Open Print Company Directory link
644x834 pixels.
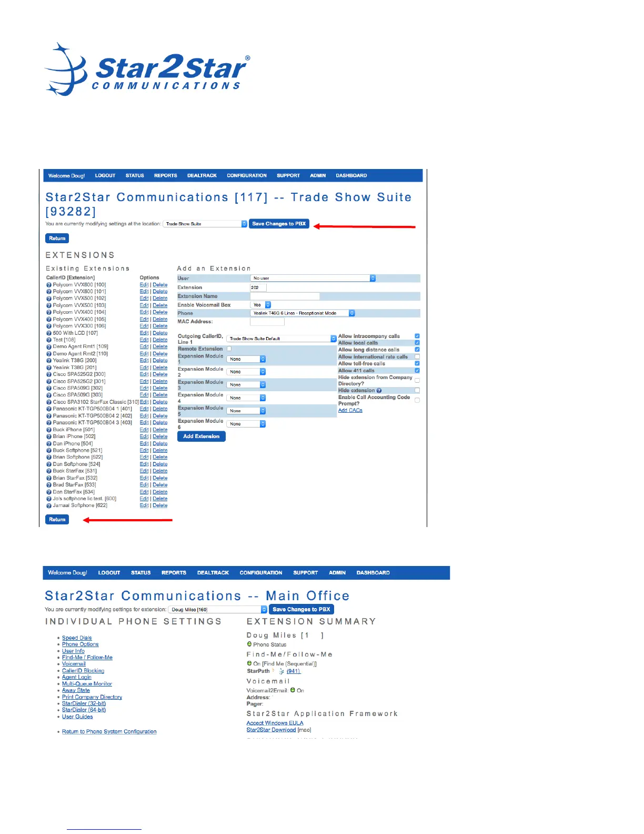(x=92, y=697)
